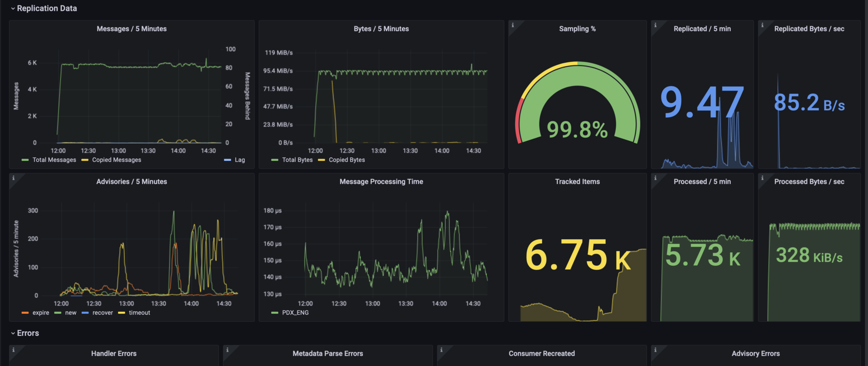Screen dimensions: 868x366
Task: Select the yellow timeout legend color swatch
Action: tap(122, 313)
